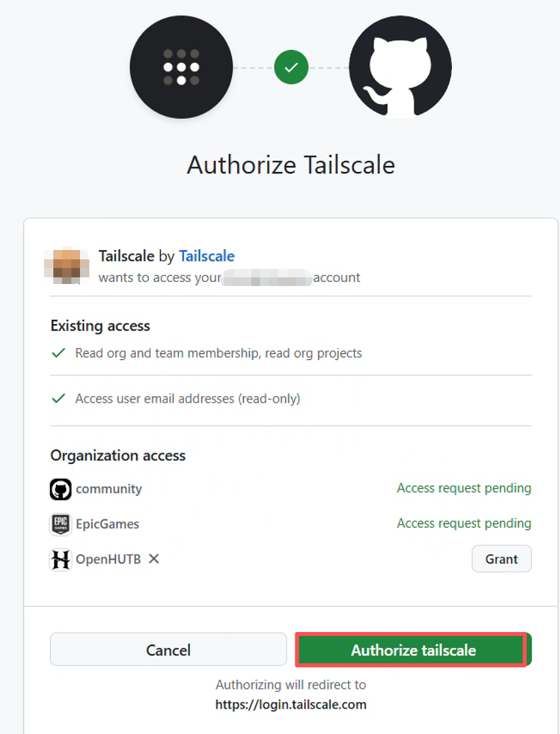Screen dimensions: 560x734
Task: Click the pixelated Tailscale app avatar
Action: pyautogui.click(x=67, y=265)
